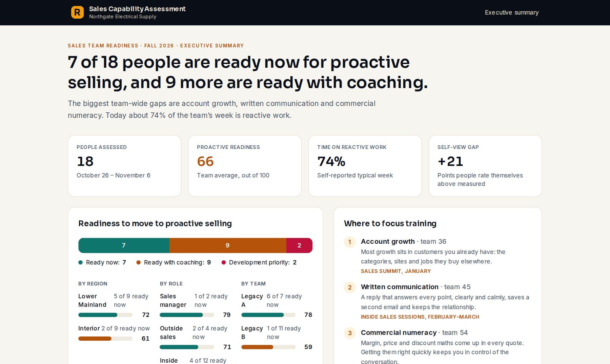Screen dimensions: 610x364
Task: Click the BY REGION column label
Action: pyautogui.click(x=93, y=284)
